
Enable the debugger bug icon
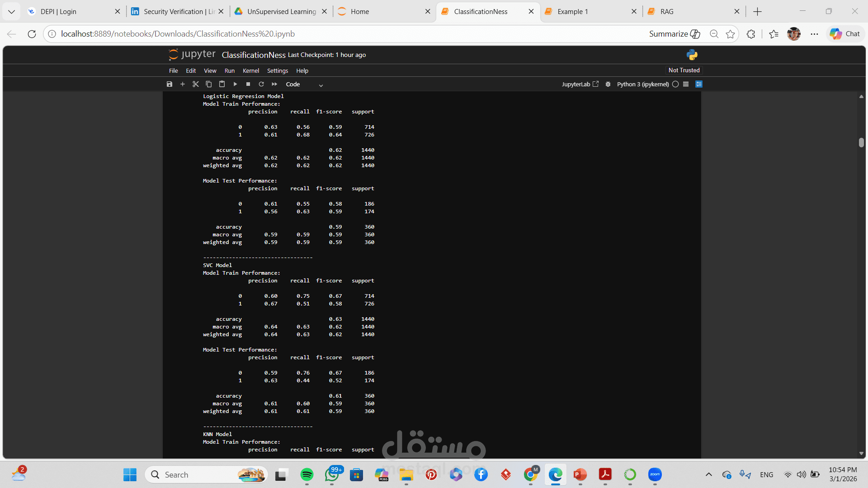click(x=608, y=84)
